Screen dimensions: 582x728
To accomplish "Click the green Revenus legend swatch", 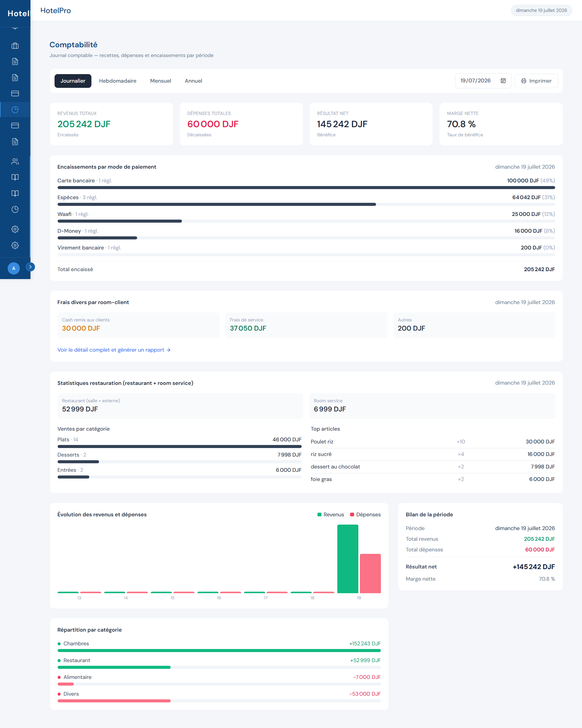I will pyautogui.click(x=320, y=515).
